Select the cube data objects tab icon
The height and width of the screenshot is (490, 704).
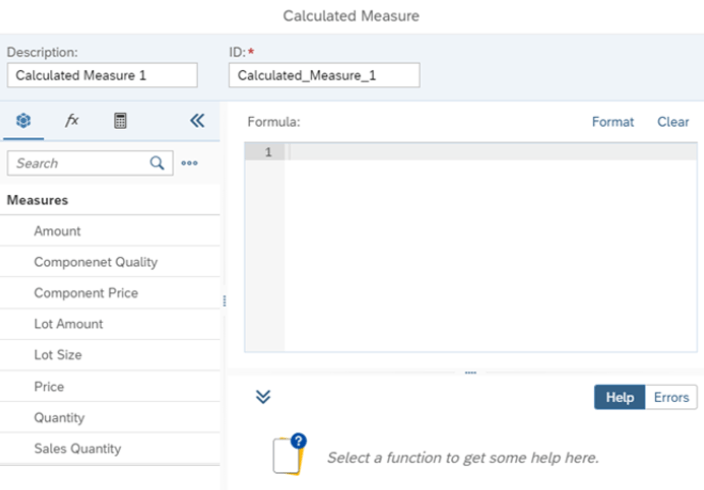pos(24,121)
